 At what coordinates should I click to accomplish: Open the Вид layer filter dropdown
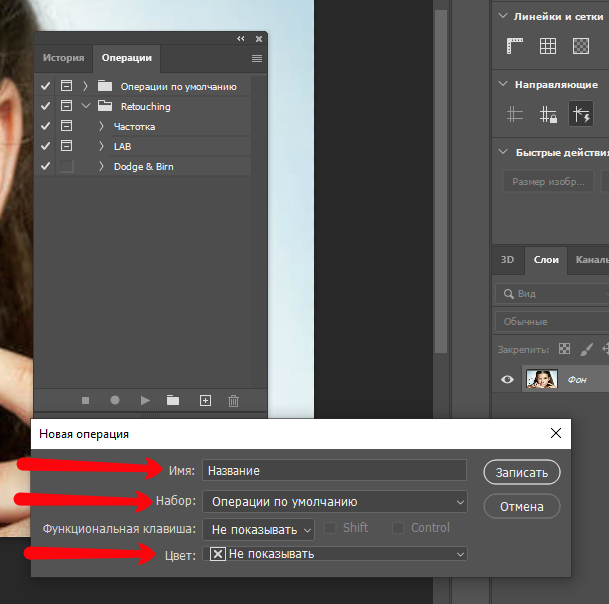click(552, 294)
